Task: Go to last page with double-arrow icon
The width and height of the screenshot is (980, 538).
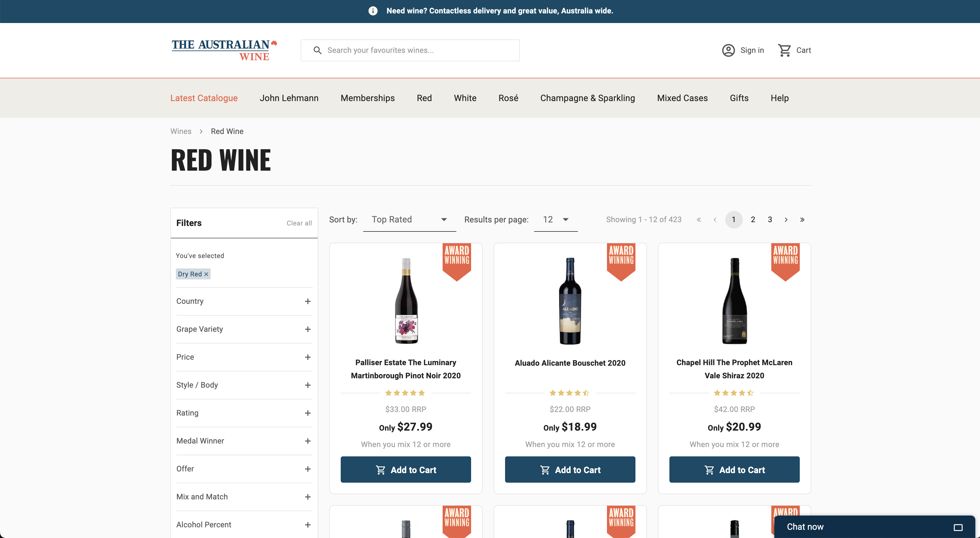Action: click(802, 219)
